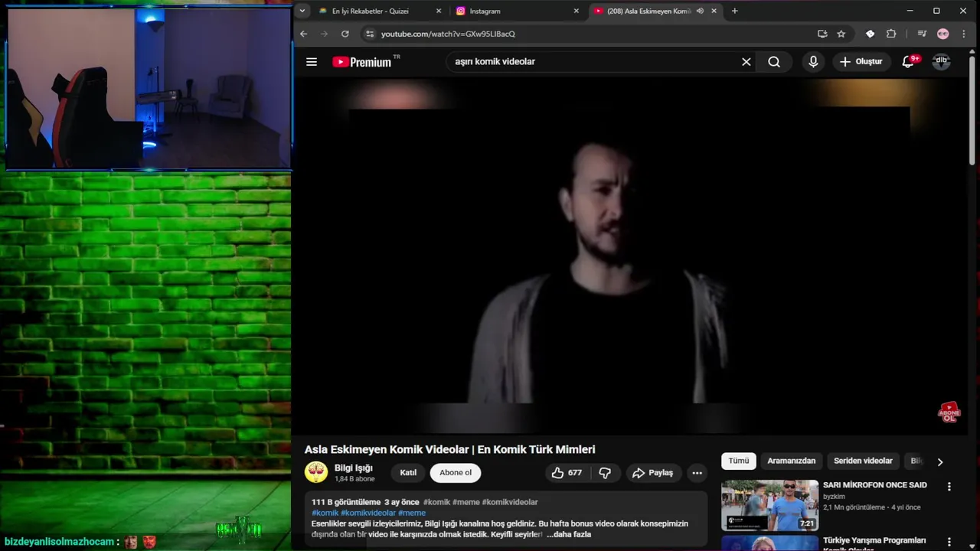
Task: View site information in the address bar
Action: [x=370, y=34]
